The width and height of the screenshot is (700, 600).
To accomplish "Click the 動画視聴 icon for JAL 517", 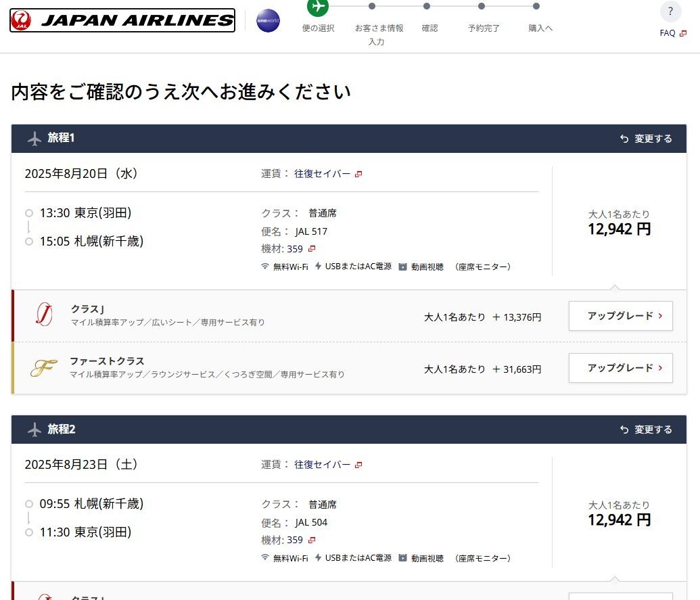I will click(x=402, y=267).
